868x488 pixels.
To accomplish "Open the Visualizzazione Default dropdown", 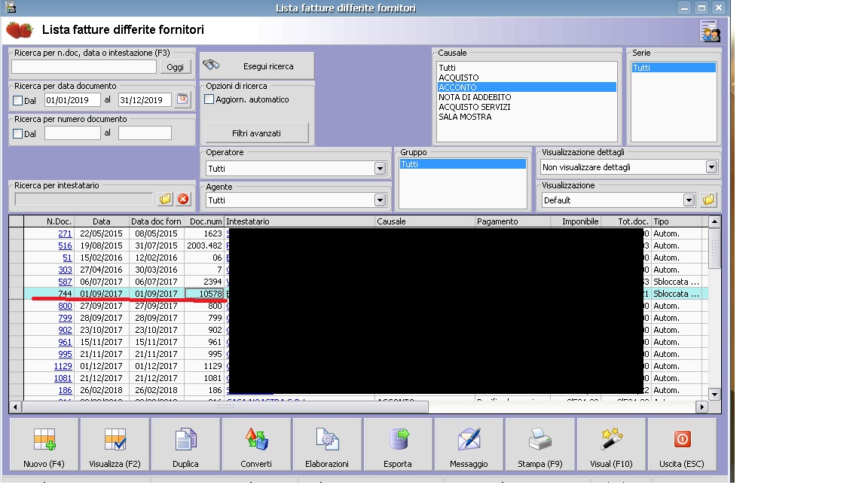I will pos(689,200).
